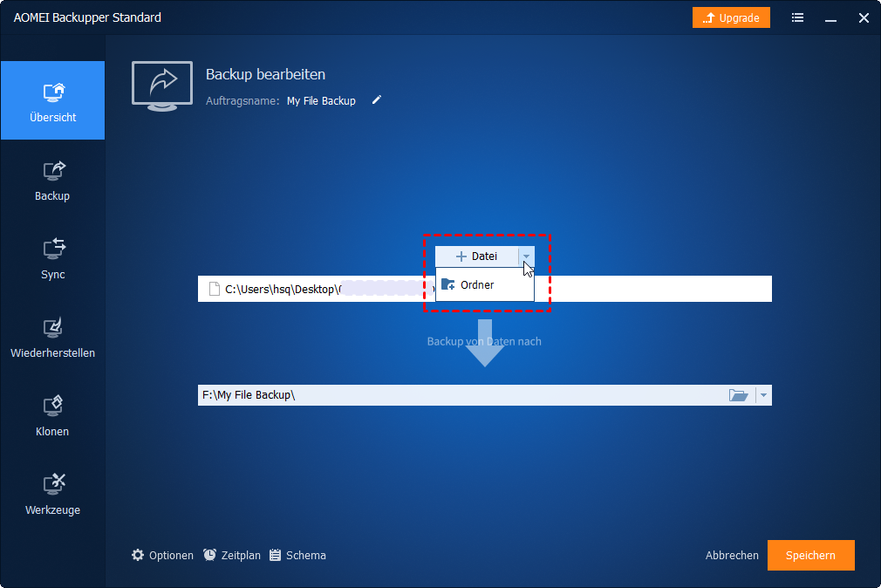Click the task name My File Backup

[x=321, y=100]
